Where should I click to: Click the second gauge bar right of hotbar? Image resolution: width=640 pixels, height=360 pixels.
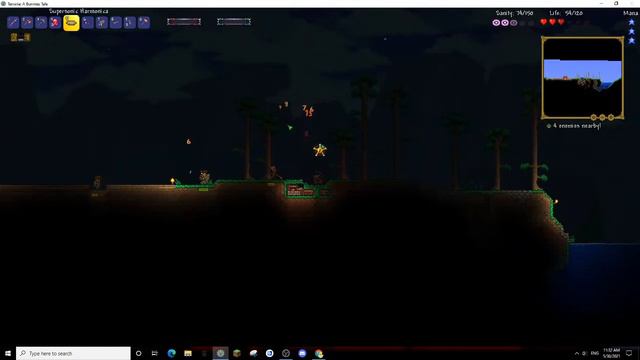tap(234, 21)
